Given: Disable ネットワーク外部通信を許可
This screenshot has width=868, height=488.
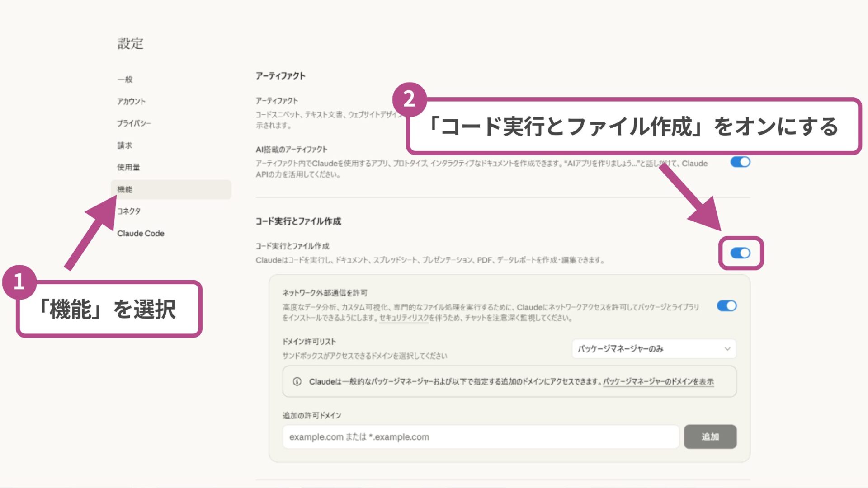Looking at the screenshot, I should tap(727, 306).
